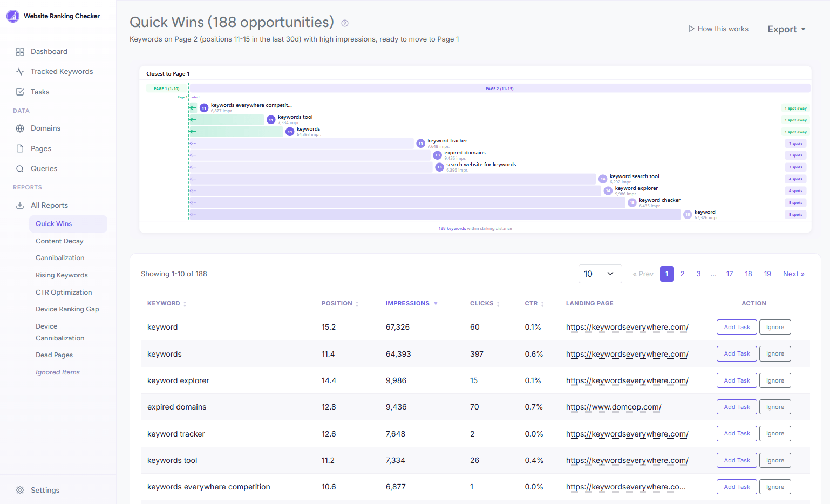Open the rows per page dropdown showing 10
The height and width of the screenshot is (504, 830).
pos(600,274)
